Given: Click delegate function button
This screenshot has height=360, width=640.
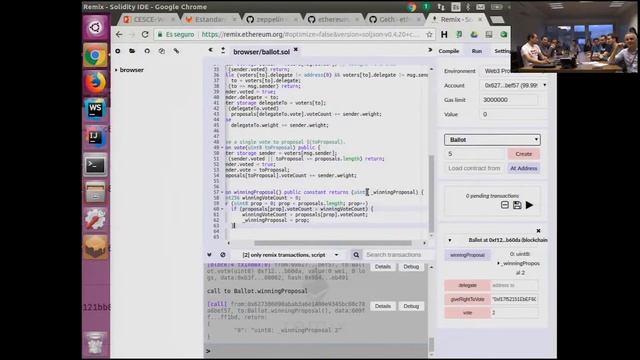Looking at the screenshot, I should coord(467,285).
